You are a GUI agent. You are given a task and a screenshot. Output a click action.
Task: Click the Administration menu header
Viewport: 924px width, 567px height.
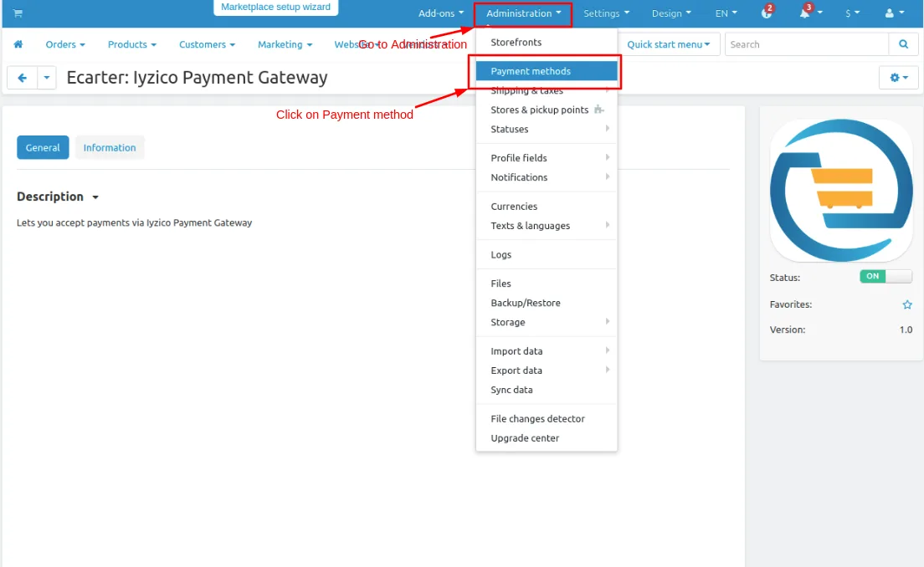tap(523, 13)
